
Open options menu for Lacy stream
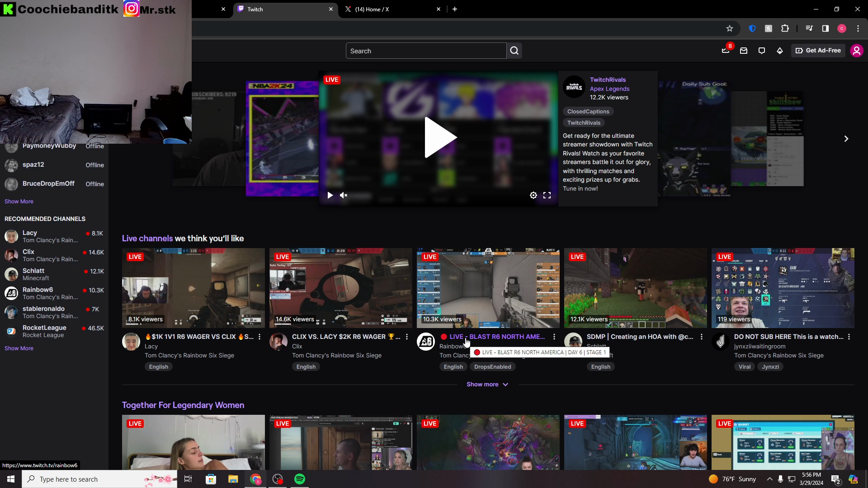(x=259, y=337)
